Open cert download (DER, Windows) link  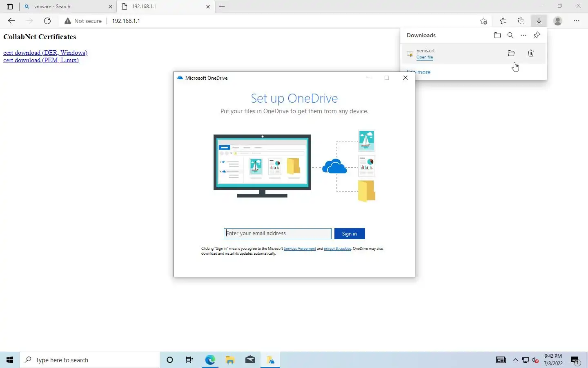45,53
